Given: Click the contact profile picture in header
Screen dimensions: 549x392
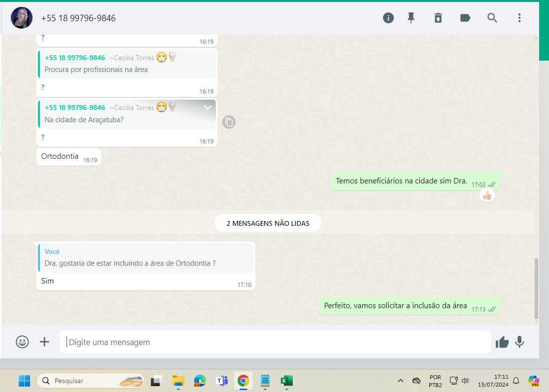Looking at the screenshot, I should coord(22,18).
